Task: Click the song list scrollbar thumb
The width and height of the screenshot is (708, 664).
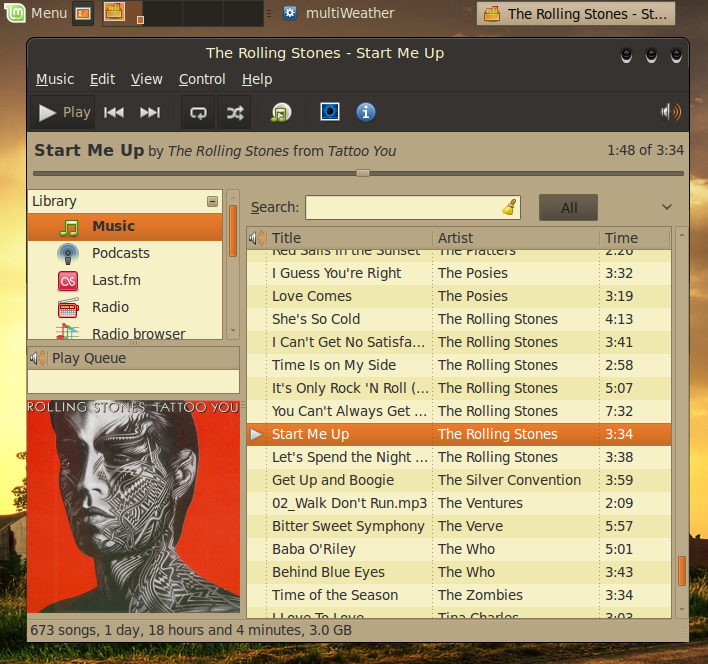Action: (682, 571)
